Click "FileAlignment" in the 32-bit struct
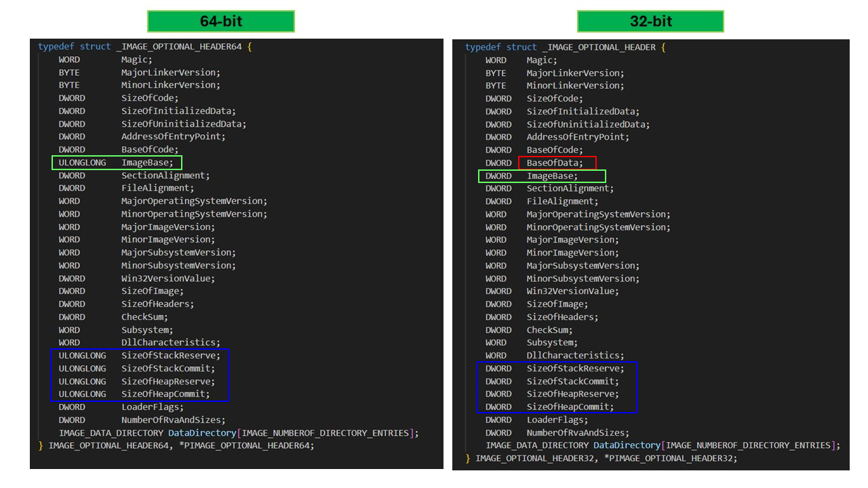Image resolution: width=868 pixels, height=488 pixels. click(561, 201)
